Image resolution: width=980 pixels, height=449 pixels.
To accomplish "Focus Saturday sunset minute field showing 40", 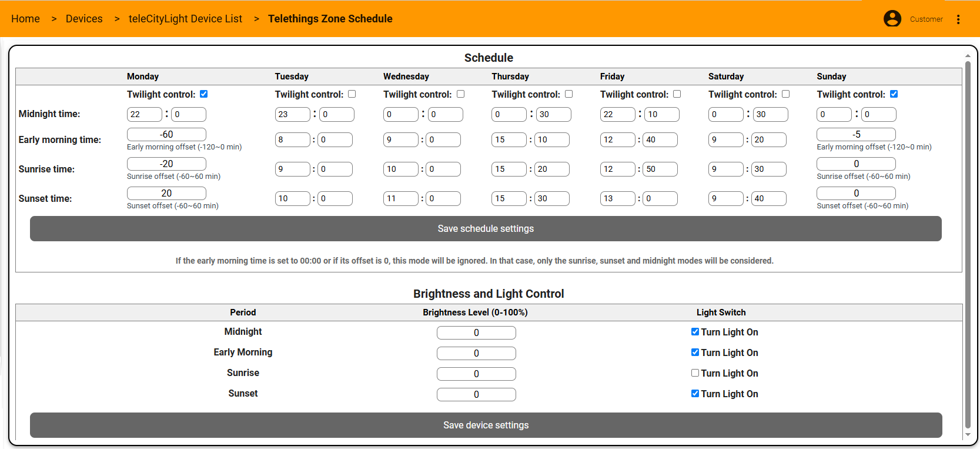I will click(768, 198).
